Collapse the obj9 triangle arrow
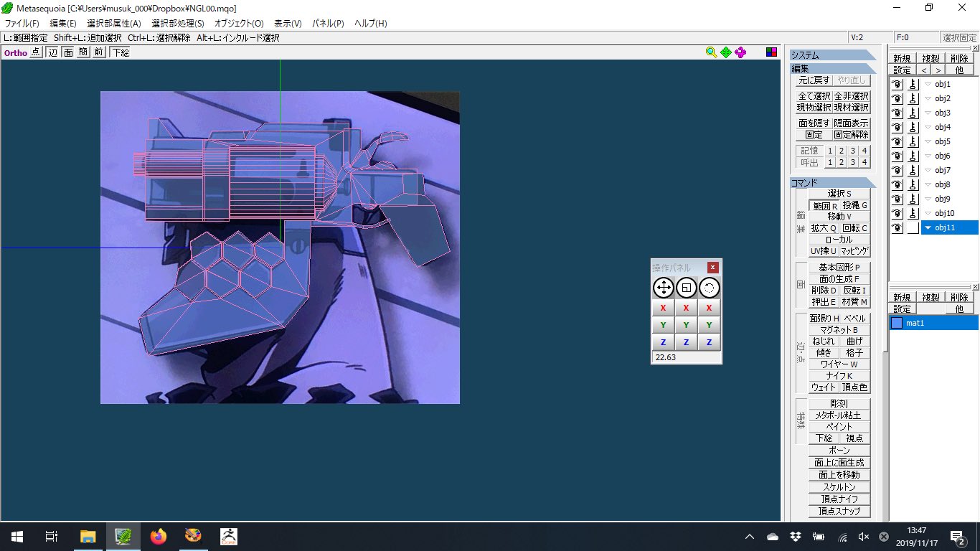 click(x=928, y=199)
